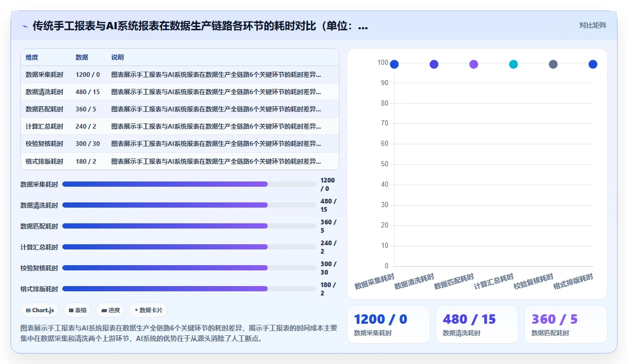
Task: Click table value 180 / 2
Action: pos(86,161)
